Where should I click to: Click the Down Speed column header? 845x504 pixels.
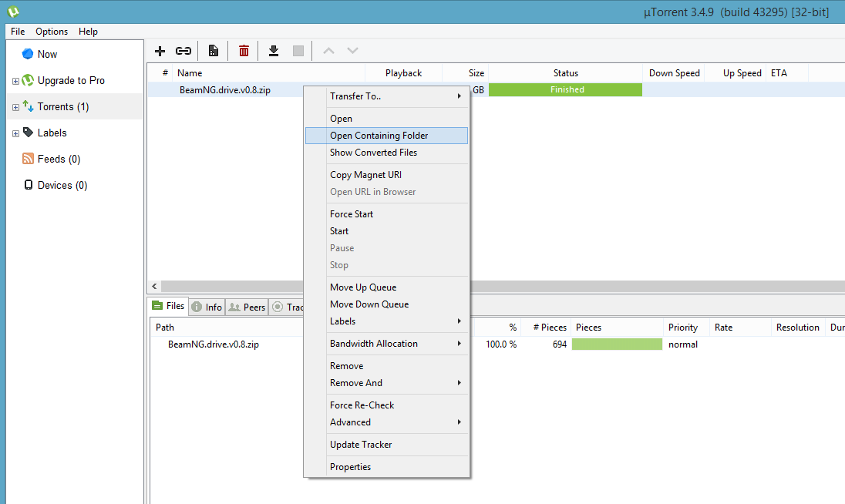(674, 73)
